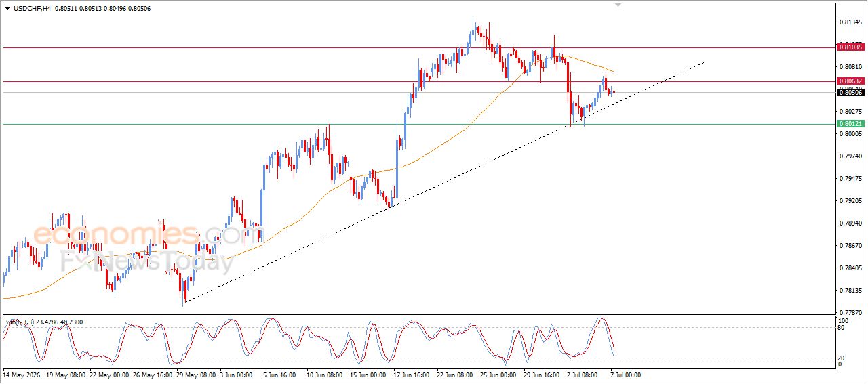This screenshot has width=868, height=384.
Task: Click the black 0.80506 current price tag
Action: 850,92
